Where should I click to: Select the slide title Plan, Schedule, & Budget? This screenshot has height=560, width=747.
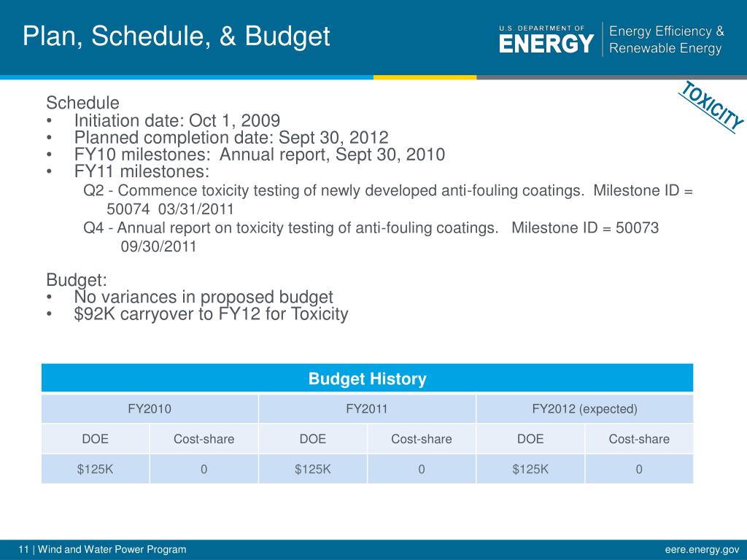[177, 36]
